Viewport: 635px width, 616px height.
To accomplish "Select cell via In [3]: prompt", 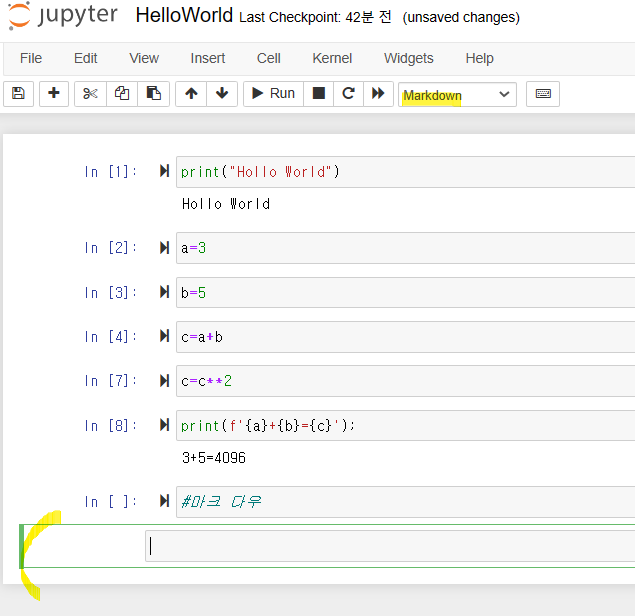I will 110,292.
